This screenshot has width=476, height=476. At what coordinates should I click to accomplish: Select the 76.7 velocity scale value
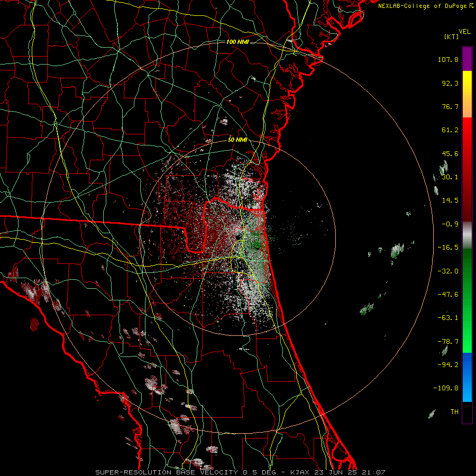(450, 106)
